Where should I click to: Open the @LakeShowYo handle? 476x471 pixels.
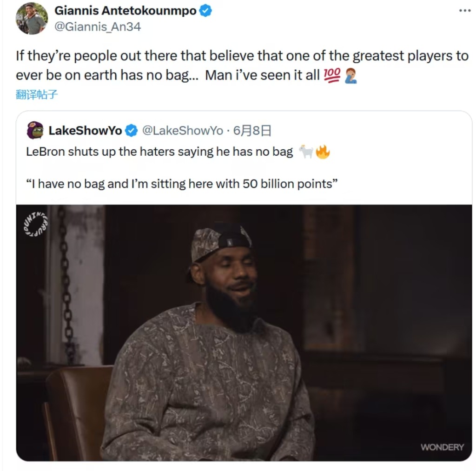183,131
